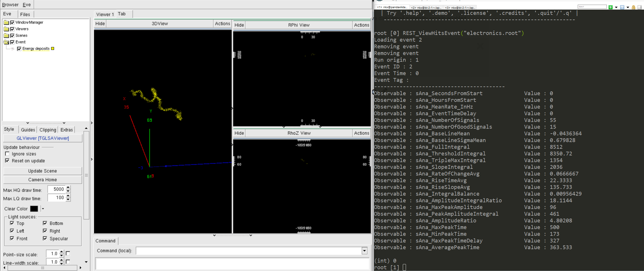The image size is (644, 271).
Task: Click the horizontal scrollbar right arrow in editor panel
Action: click(80, 268)
